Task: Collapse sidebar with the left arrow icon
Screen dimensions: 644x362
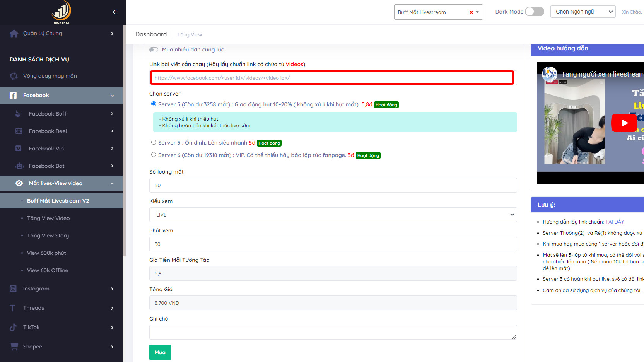Action: [x=114, y=12]
